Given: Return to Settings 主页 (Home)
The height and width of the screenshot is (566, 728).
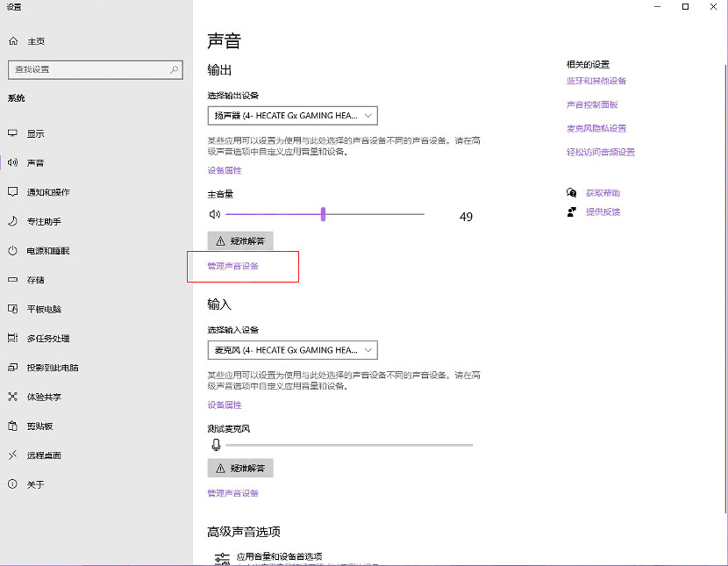Looking at the screenshot, I should (x=30, y=39).
